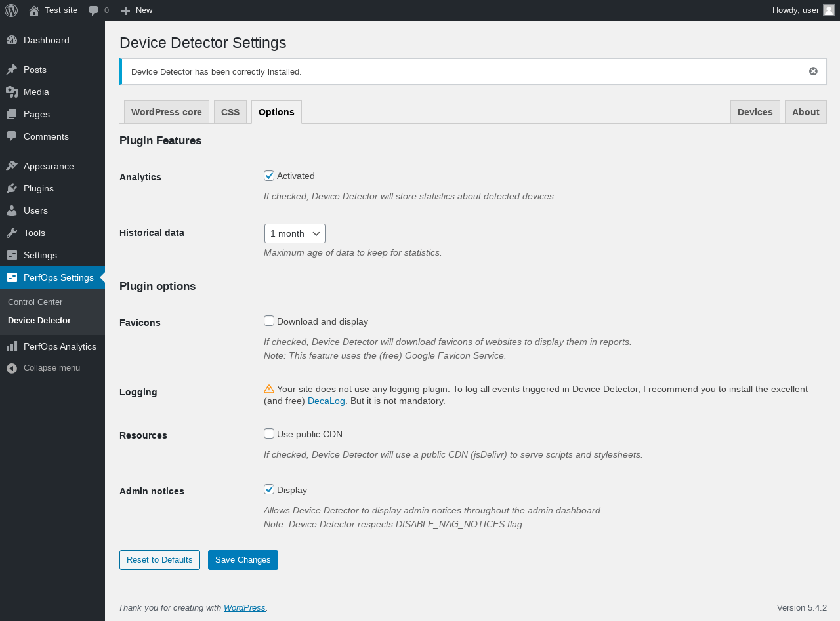Click the comments bubble icon in the admin bar

tap(94, 10)
